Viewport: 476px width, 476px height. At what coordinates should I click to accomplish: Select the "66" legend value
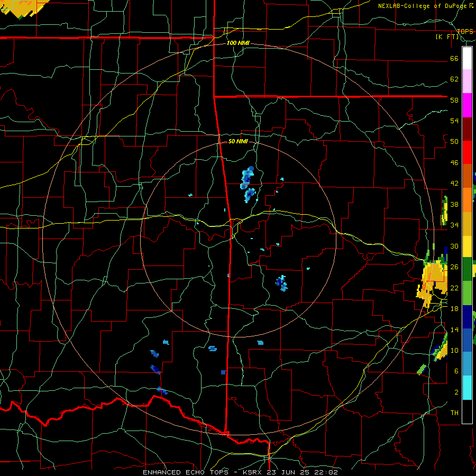454,59
